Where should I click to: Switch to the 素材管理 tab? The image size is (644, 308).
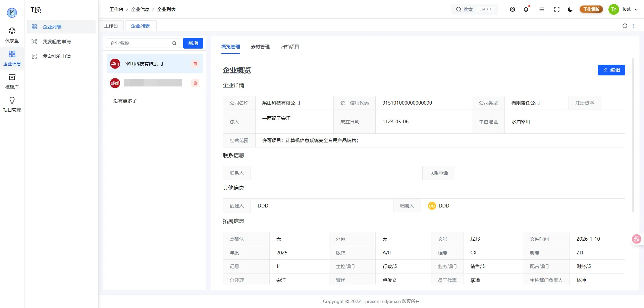pyautogui.click(x=260, y=47)
